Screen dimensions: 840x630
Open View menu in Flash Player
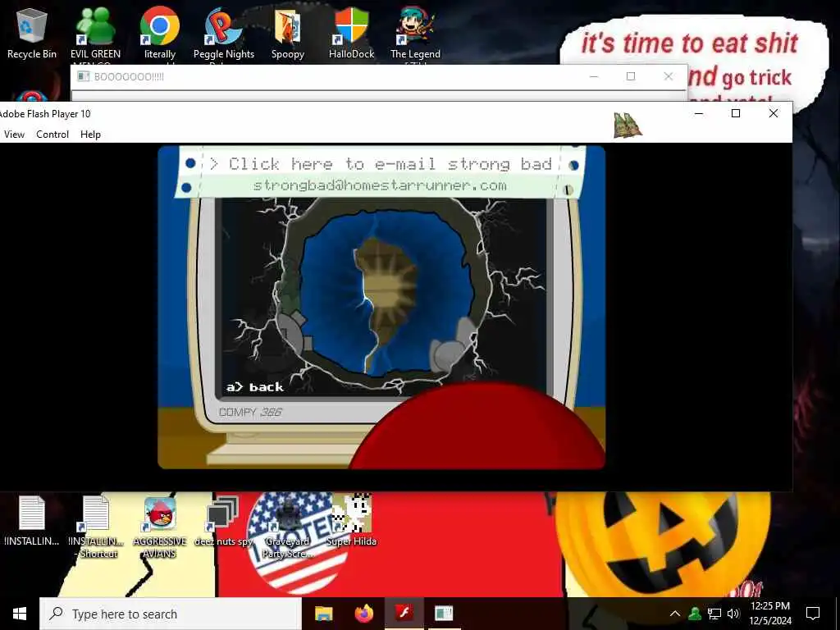tap(14, 135)
